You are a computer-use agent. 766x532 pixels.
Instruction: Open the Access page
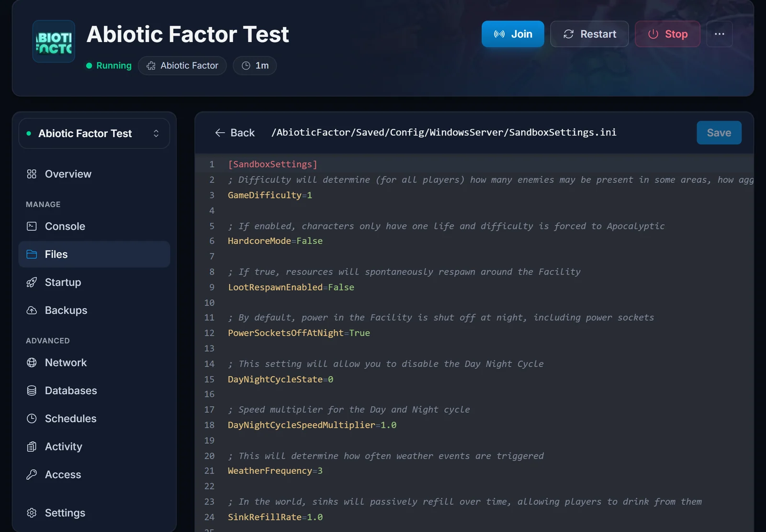[94, 475]
